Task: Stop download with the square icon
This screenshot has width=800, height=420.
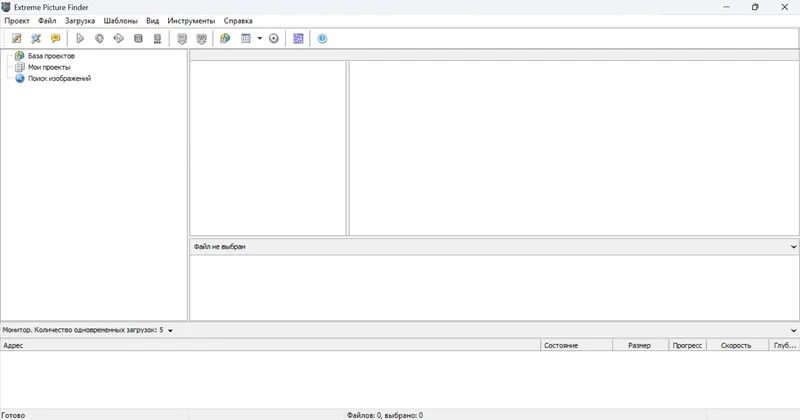Action: click(138, 38)
